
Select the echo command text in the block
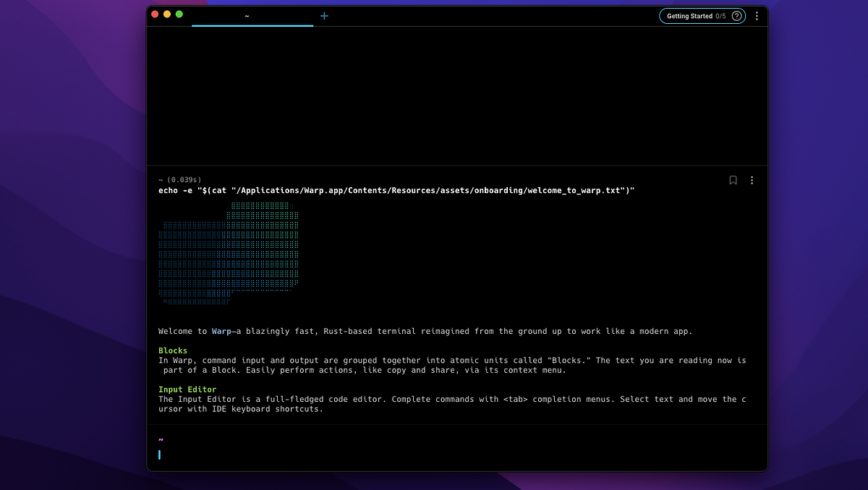(x=396, y=190)
